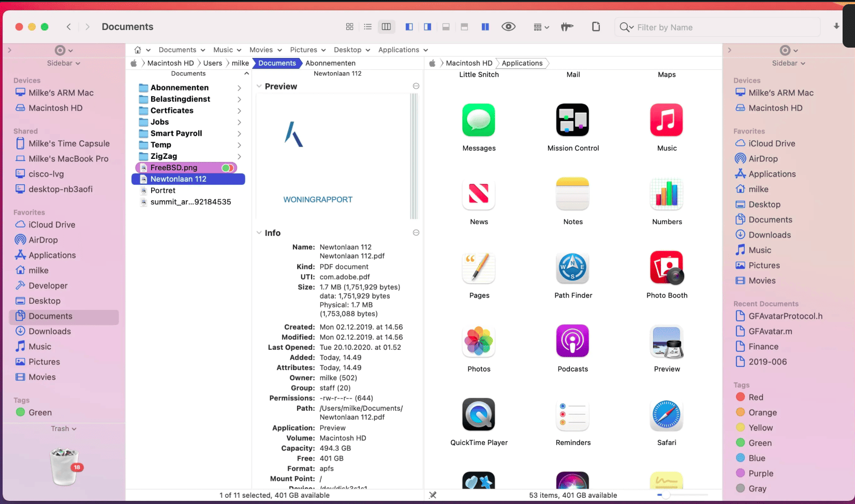Open Pages application icon

pyautogui.click(x=479, y=267)
